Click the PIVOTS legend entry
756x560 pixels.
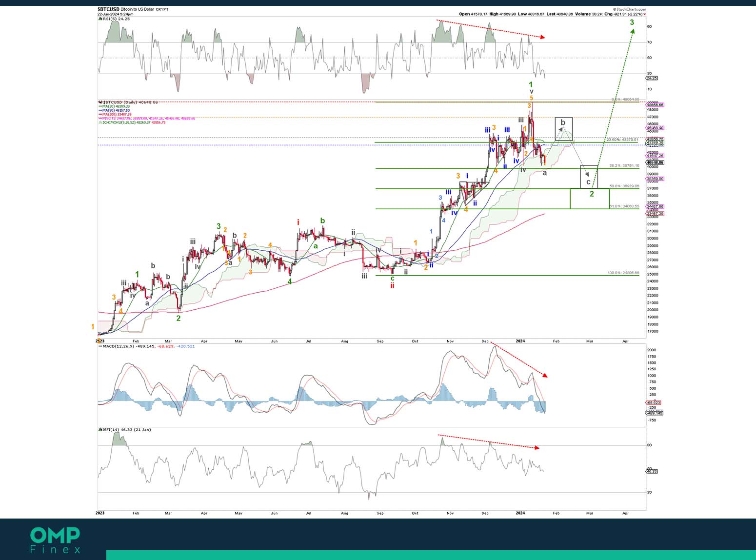coord(147,118)
